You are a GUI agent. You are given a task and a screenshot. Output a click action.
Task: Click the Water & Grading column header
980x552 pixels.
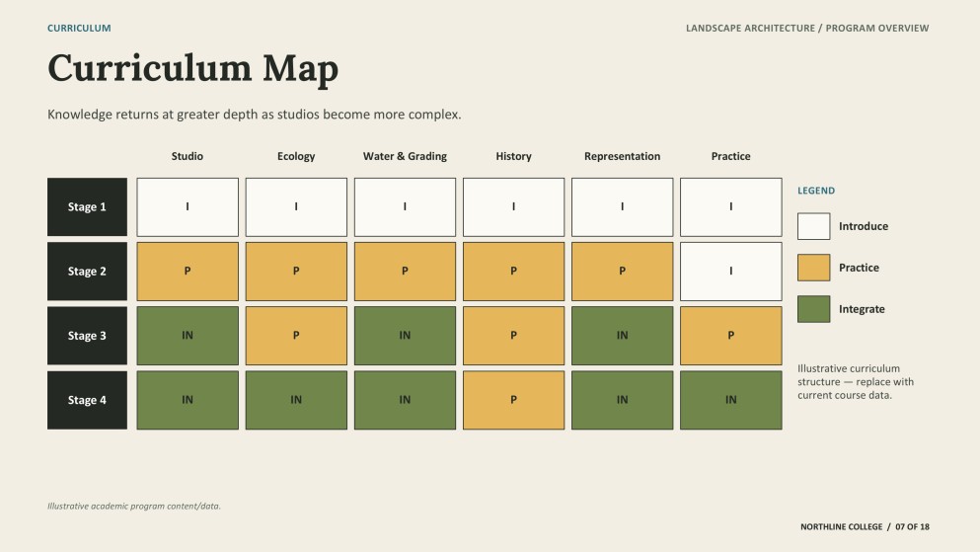point(405,156)
